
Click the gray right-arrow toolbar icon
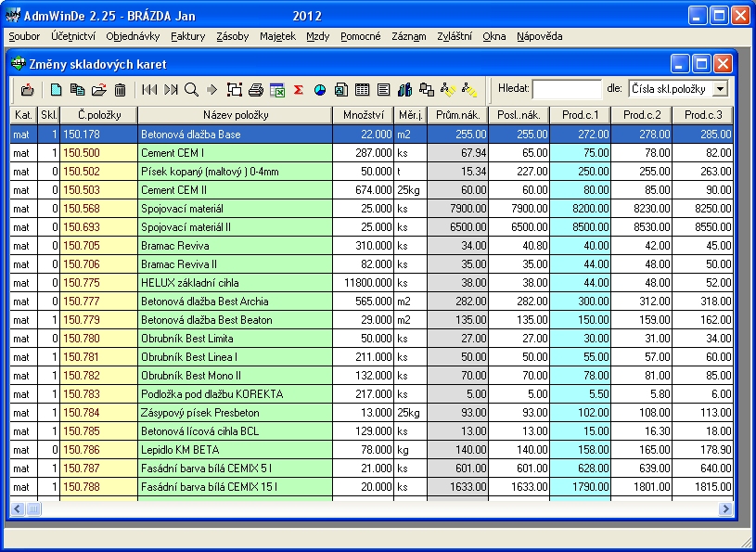pos(211,90)
